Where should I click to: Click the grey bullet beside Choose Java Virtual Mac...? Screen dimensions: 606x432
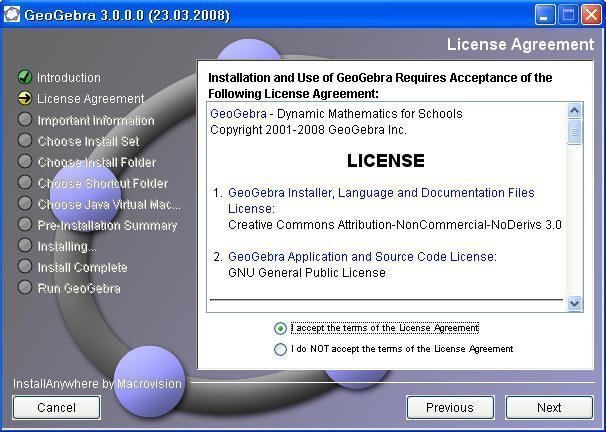click(25, 203)
